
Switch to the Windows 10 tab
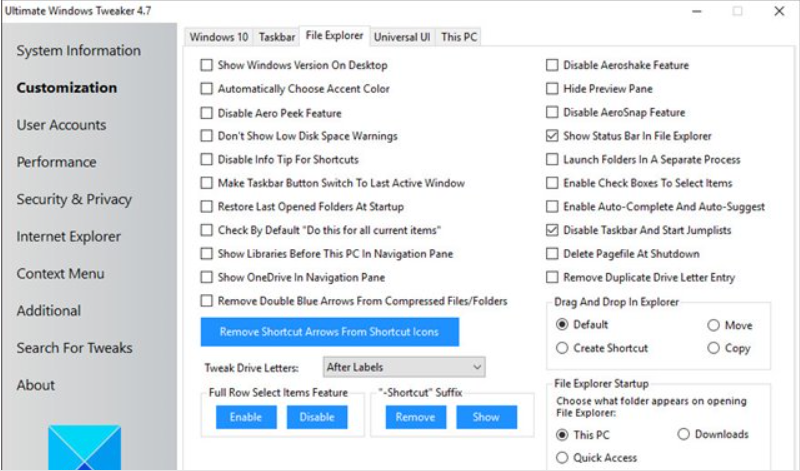[218, 37]
